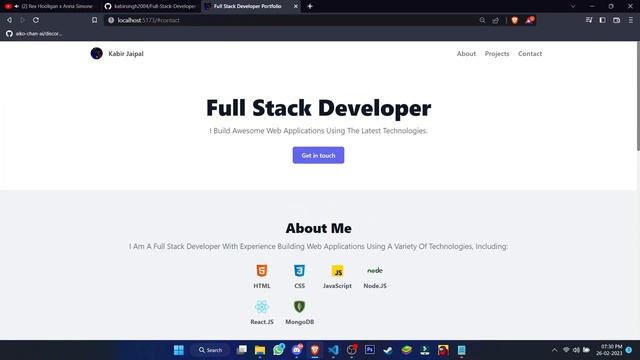
Task: Switch to the YouTube music tab
Action: pyautogui.click(x=49, y=6)
